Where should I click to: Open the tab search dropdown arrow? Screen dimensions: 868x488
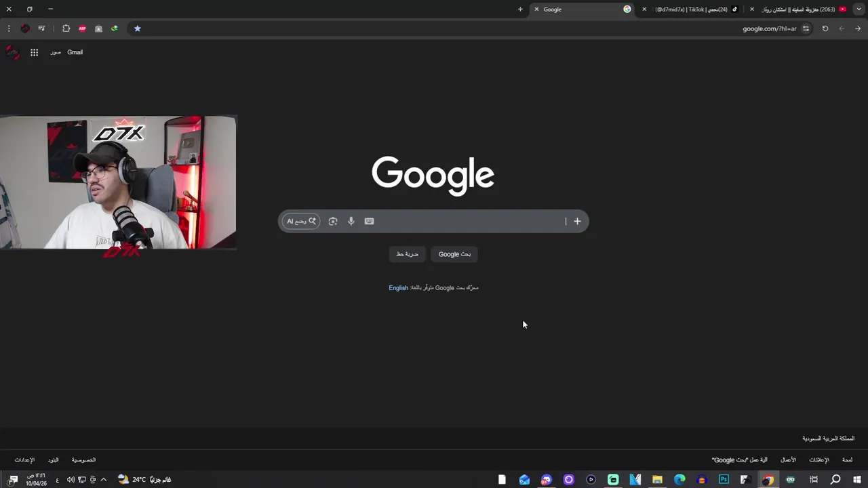coord(859,9)
